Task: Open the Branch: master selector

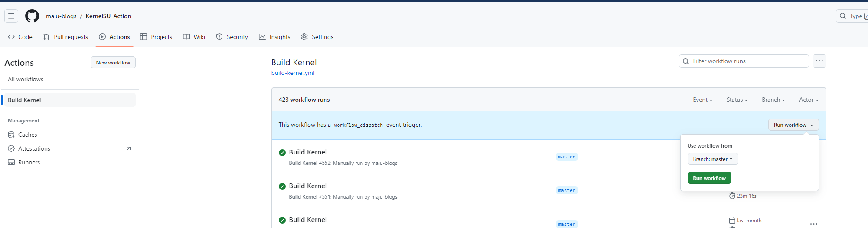Action: (712, 159)
